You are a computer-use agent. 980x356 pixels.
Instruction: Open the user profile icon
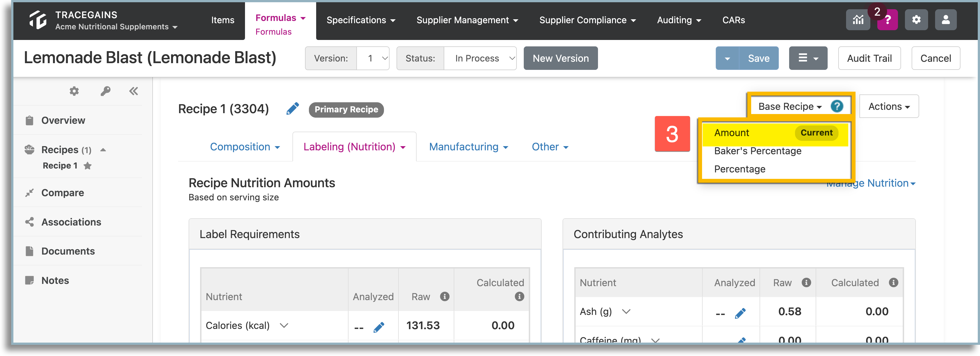tap(945, 20)
